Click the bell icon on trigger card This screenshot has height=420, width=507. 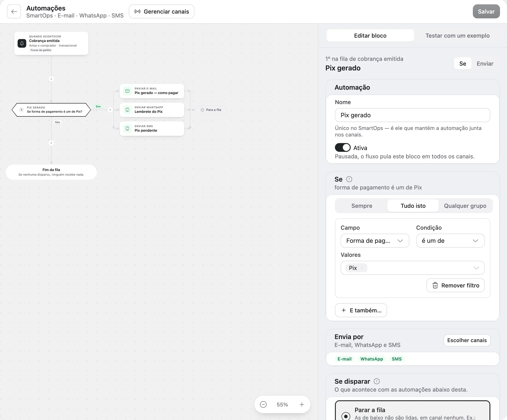22,44
